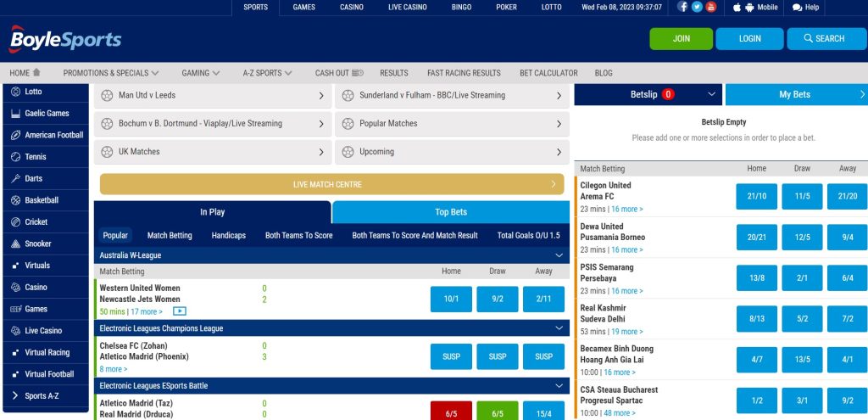This screenshot has width=868, height=420.
Task: Open Fast Racing Results link
Action: [464, 73]
